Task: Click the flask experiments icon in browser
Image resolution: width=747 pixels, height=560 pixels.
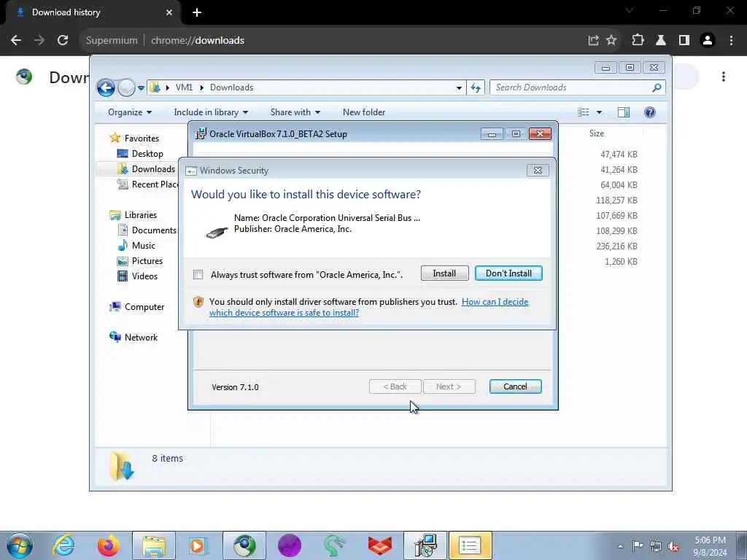Action: 661,41
